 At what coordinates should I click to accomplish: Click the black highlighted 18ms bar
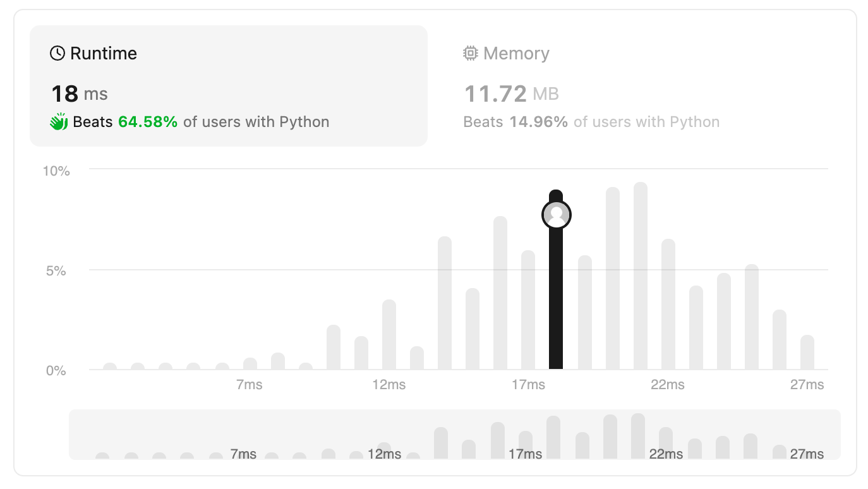click(556, 279)
